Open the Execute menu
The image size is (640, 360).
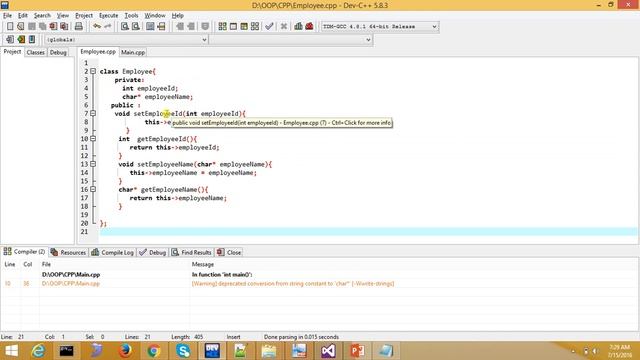click(109, 16)
